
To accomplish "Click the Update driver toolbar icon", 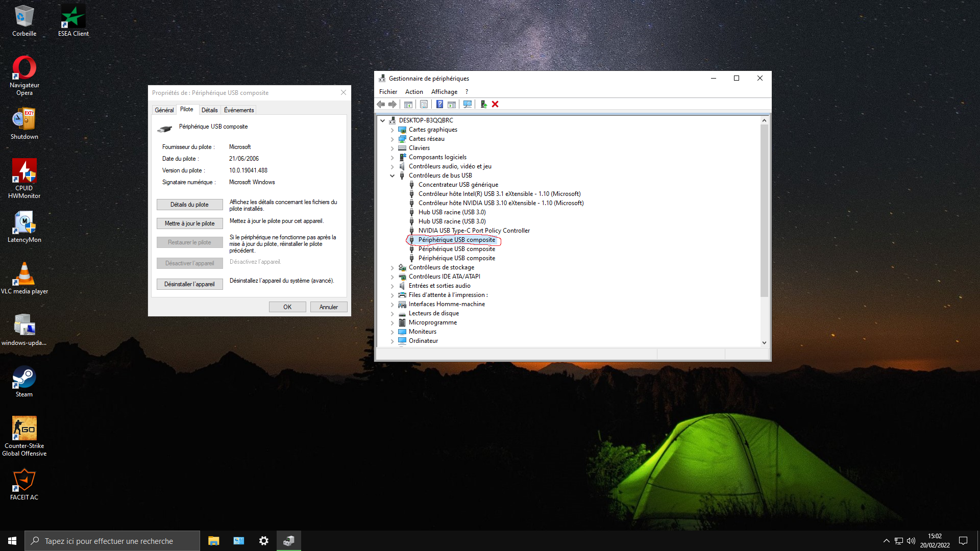I will click(x=483, y=104).
